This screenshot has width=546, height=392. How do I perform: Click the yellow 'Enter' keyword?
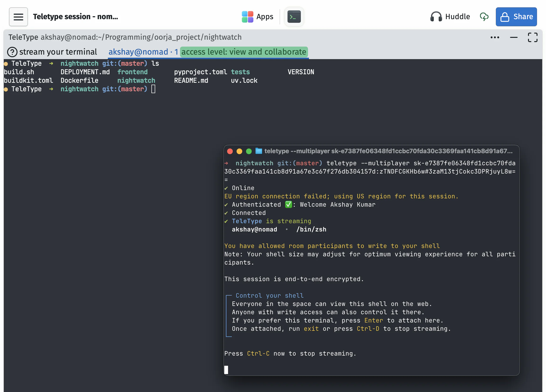(373, 320)
